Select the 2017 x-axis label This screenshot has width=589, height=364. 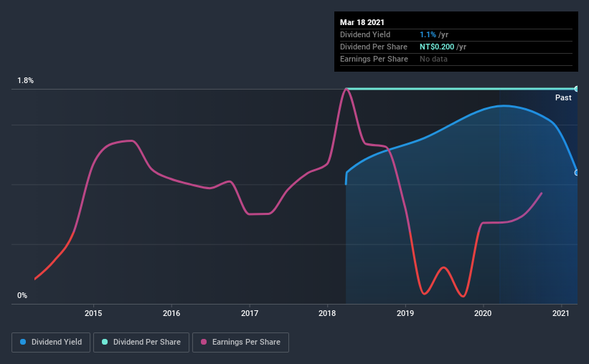pyautogui.click(x=250, y=313)
